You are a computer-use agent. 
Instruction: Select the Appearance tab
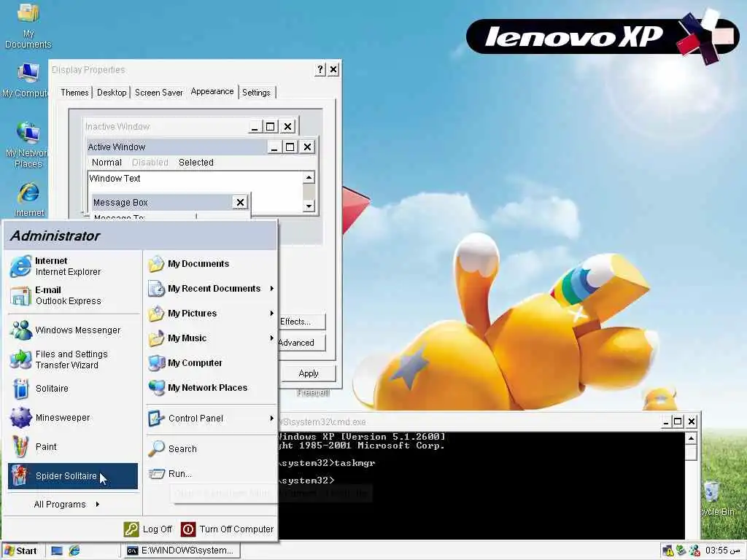212,91
